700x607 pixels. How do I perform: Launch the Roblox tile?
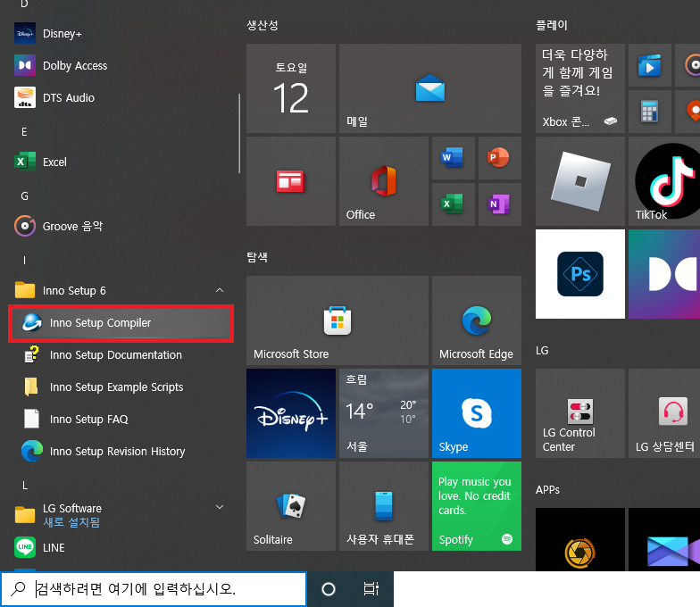coord(580,181)
